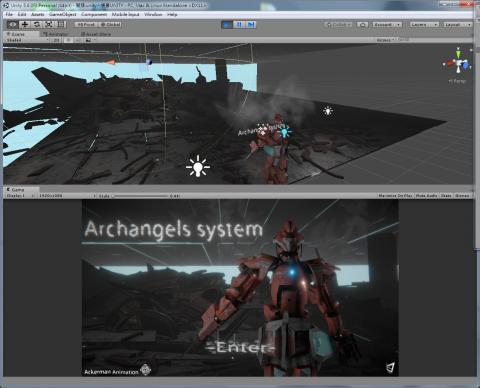Click the Unity logo in Game view corner
The image size is (480, 388).
pyautogui.click(x=390, y=367)
